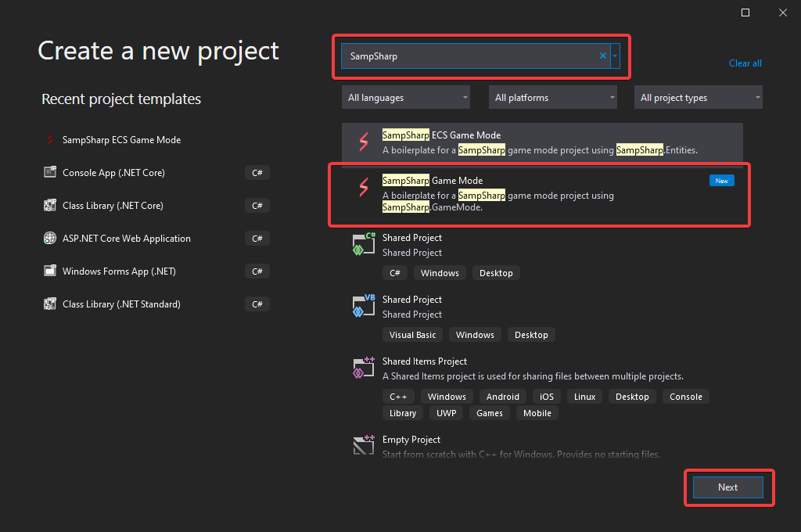Open the All languages dropdown

point(405,97)
